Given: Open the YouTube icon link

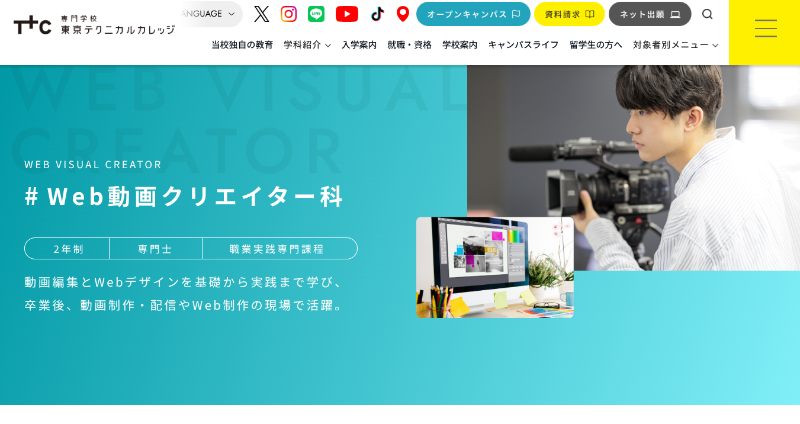Looking at the screenshot, I should pyautogui.click(x=347, y=14).
